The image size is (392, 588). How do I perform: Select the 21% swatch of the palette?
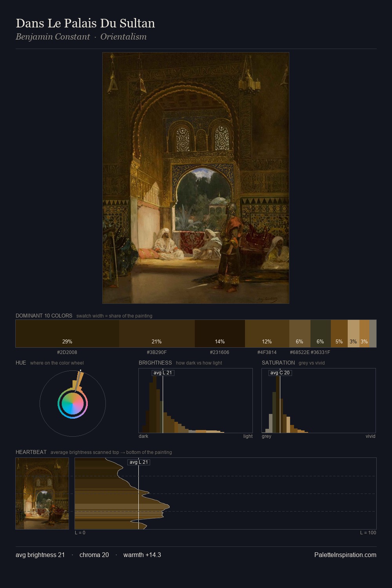click(157, 334)
